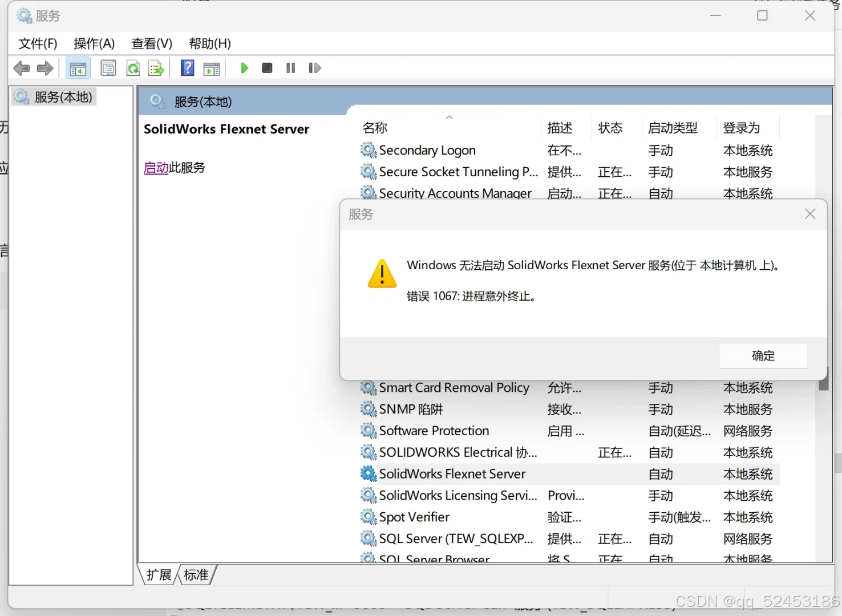
Task: Select SQL Server (TEW_SQLEXP...) row
Action: point(569,539)
